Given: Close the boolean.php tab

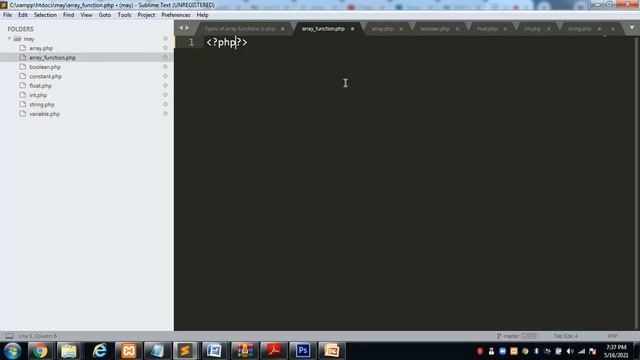Looking at the screenshot, I should 457,29.
